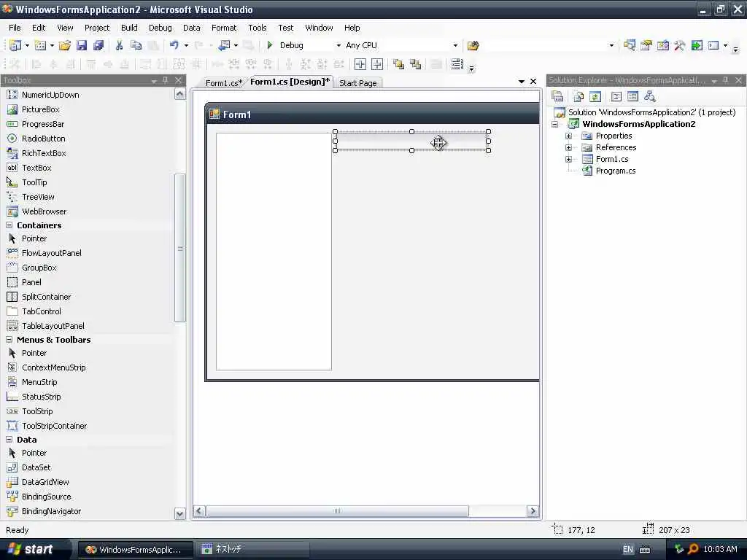This screenshot has width=747, height=560.
Task: Start debugging with the green play arrow
Action: click(x=270, y=45)
